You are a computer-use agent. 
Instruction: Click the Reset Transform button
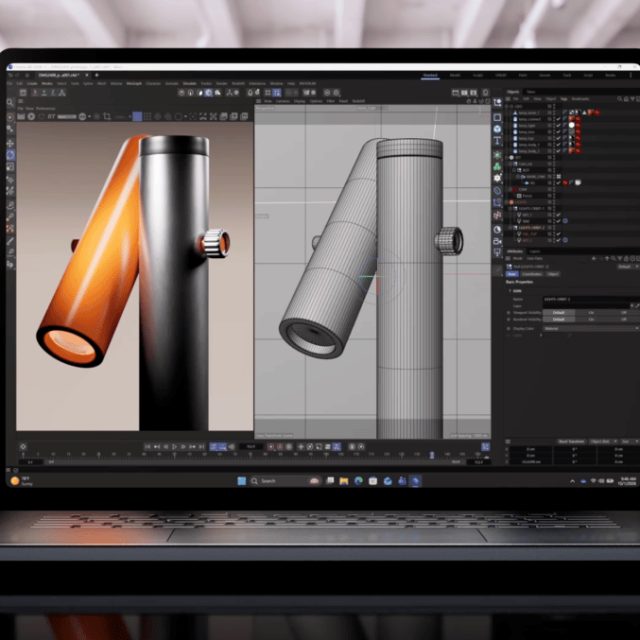(x=571, y=442)
